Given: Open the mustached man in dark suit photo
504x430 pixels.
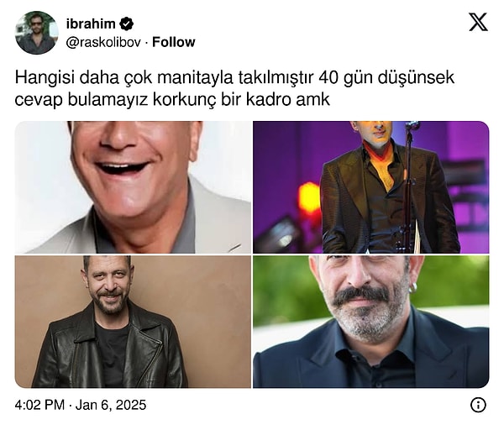Looking at the screenshot, I should coord(371,322).
